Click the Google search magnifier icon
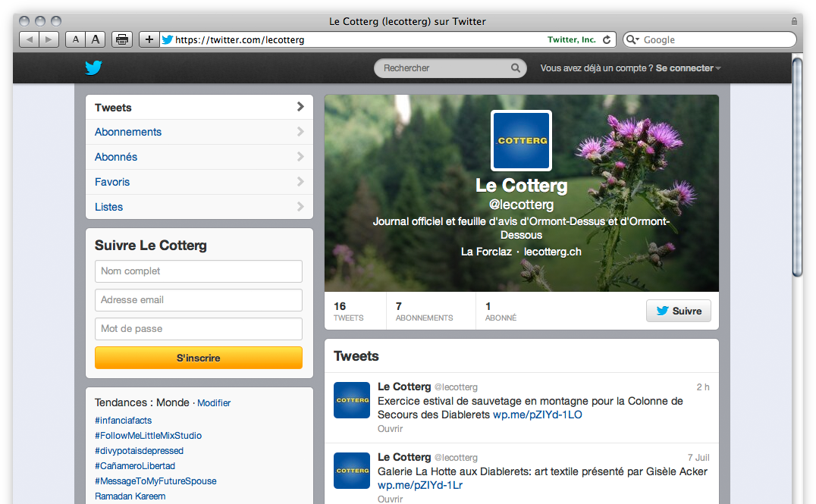The width and height of the screenshot is (816, 504). pyautogui.click(x=632, y=39)
